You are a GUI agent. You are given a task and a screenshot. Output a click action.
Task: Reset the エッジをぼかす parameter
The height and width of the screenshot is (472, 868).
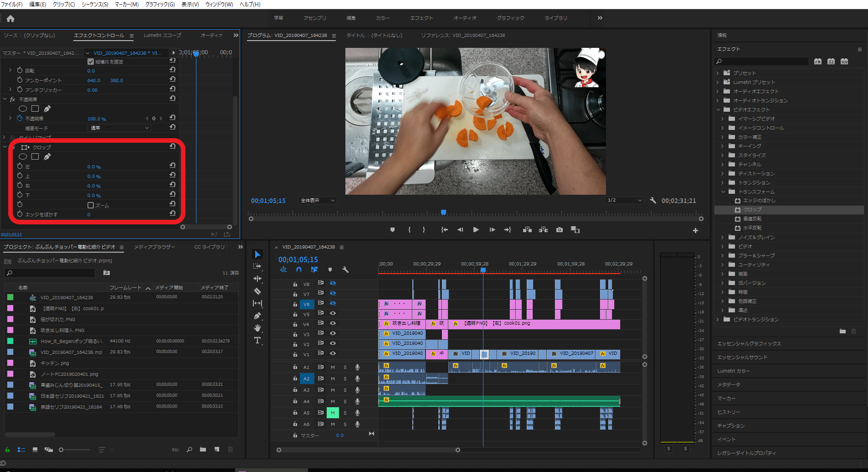pyautogui.click(x=173, y=213)
